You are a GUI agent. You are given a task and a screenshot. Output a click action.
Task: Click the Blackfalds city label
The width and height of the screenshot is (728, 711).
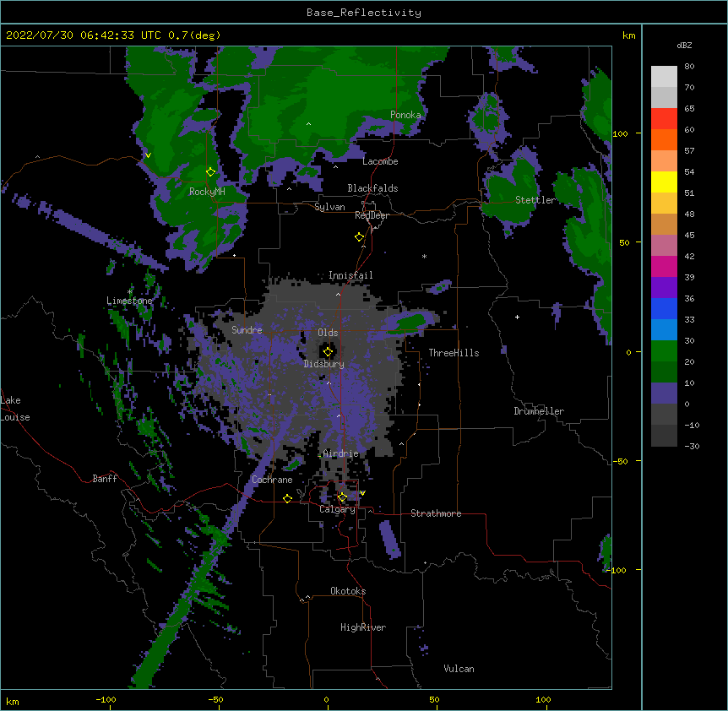(x=372, y=188)
